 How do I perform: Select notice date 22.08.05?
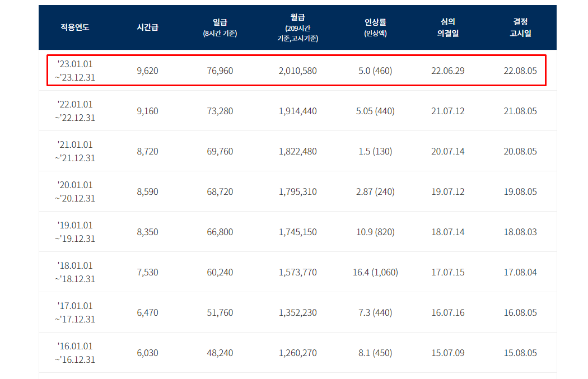point(520,71)
